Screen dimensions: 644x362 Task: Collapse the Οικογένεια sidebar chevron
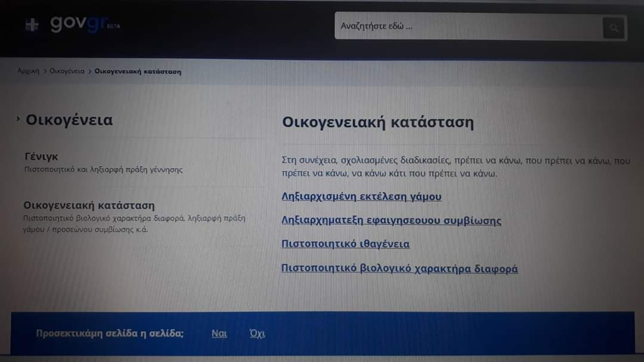pos(18,119)
